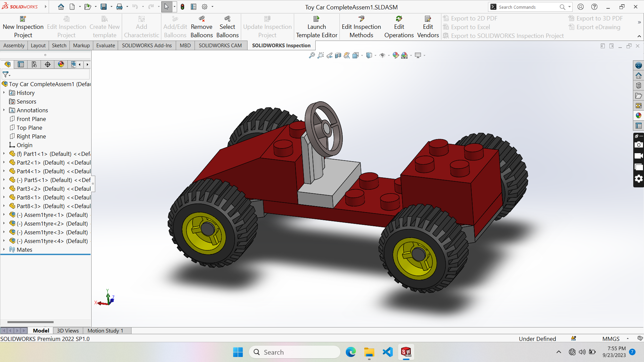Open the Motion Study 1 tab

tap(105, 330)
